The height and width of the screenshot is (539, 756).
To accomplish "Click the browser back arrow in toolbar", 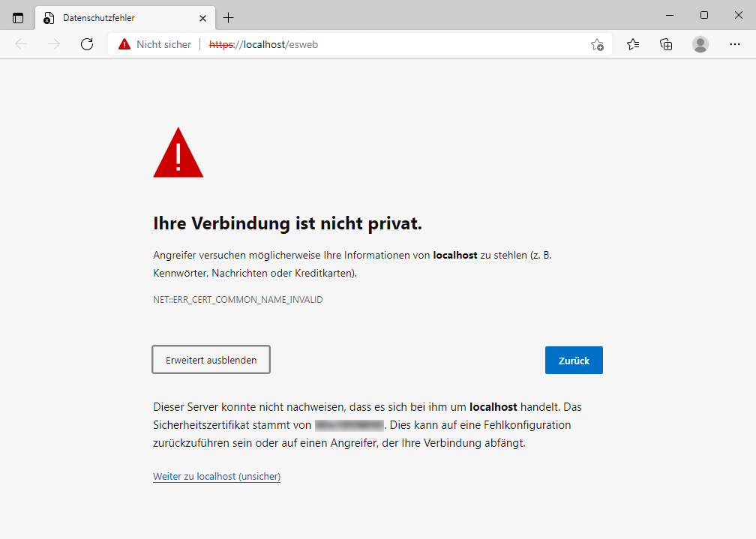I will tap(21, 44).
